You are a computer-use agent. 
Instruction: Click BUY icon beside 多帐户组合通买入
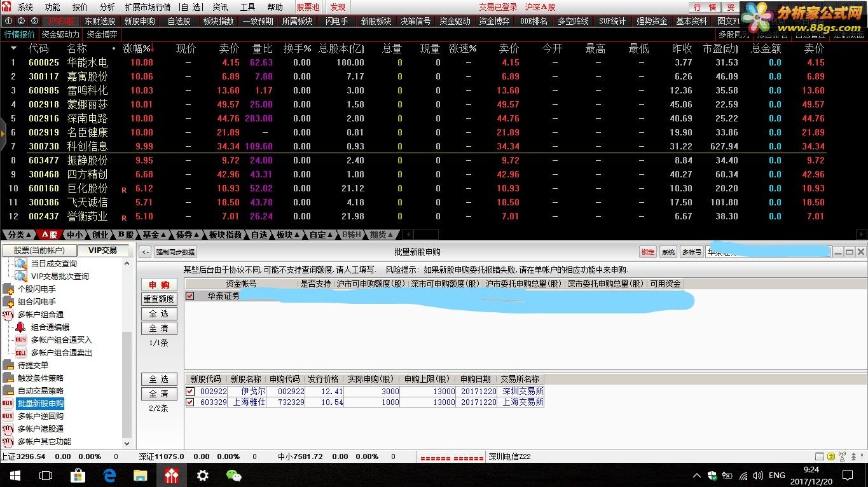(21, 340)
